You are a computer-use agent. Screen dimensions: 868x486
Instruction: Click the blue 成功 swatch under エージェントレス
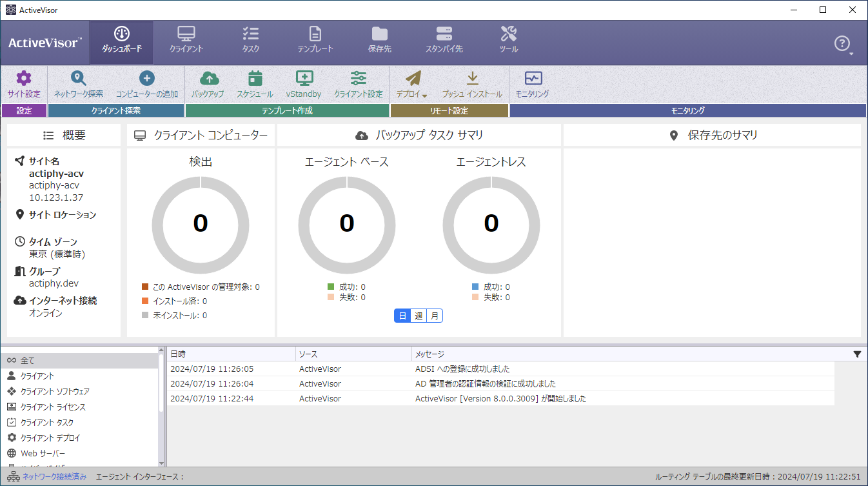(475, 287)
